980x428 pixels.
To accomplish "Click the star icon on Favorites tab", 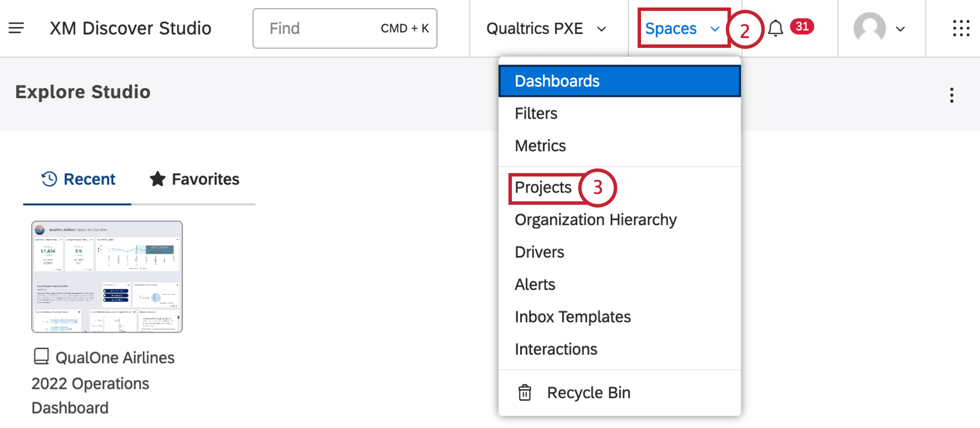I will (157, 179).
